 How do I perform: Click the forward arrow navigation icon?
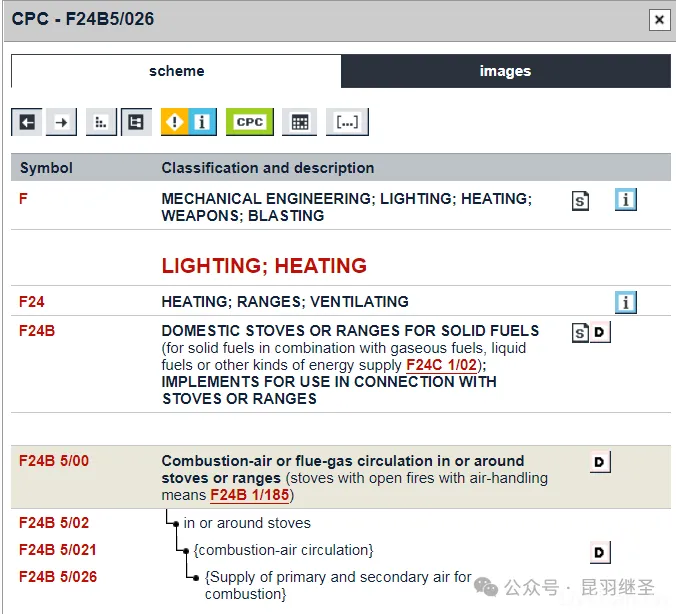point(61,122)
